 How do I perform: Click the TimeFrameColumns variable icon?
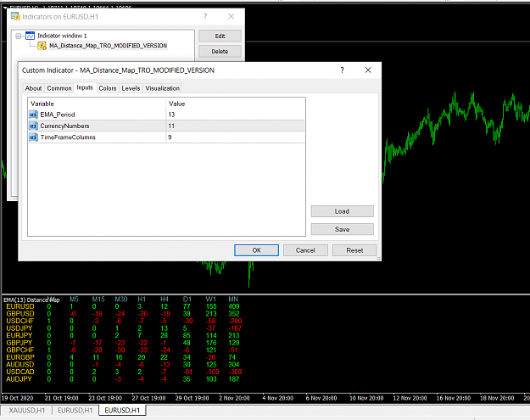[33, 137]
